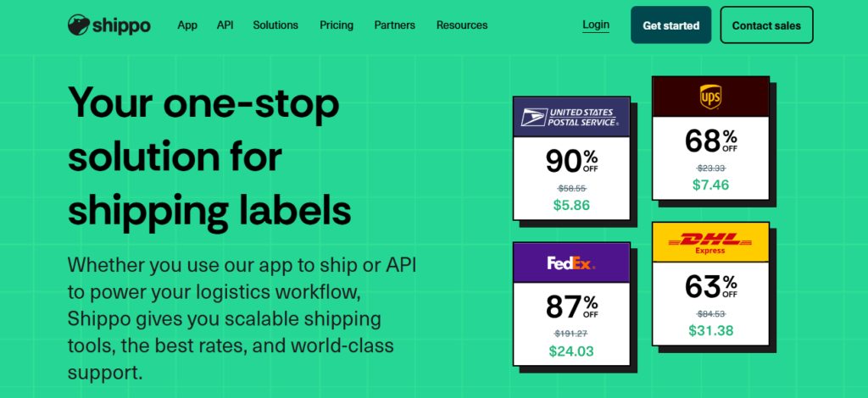
Task: Expand the Partners navigation menu
Action: (395, 25)
